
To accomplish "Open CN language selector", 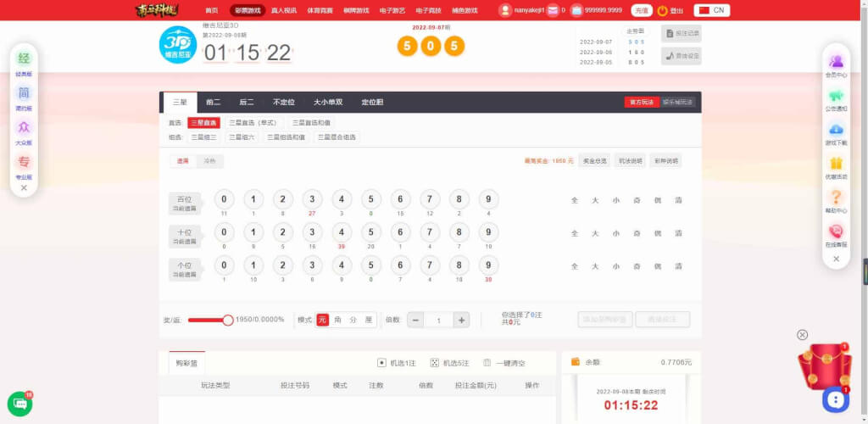I will tap(711, 10).
